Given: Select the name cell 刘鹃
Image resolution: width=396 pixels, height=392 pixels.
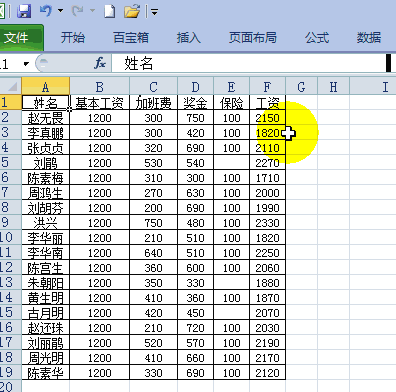Looking at the screenshot, I should (x=46, y=162).
